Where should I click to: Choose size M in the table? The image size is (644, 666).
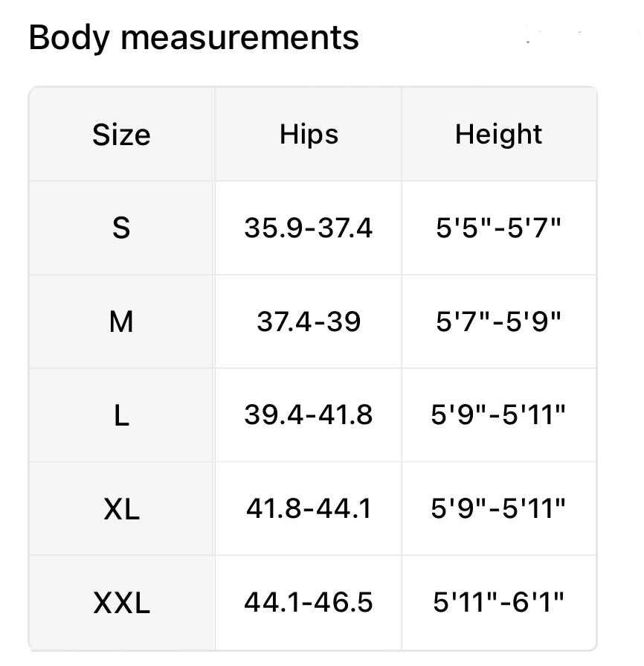(121, 321)
